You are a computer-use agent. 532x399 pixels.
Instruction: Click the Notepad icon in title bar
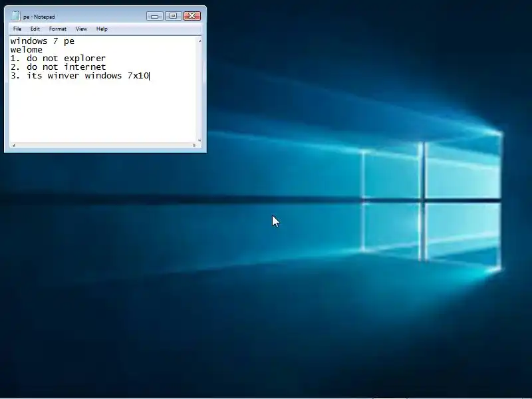[x=15, y=16]
